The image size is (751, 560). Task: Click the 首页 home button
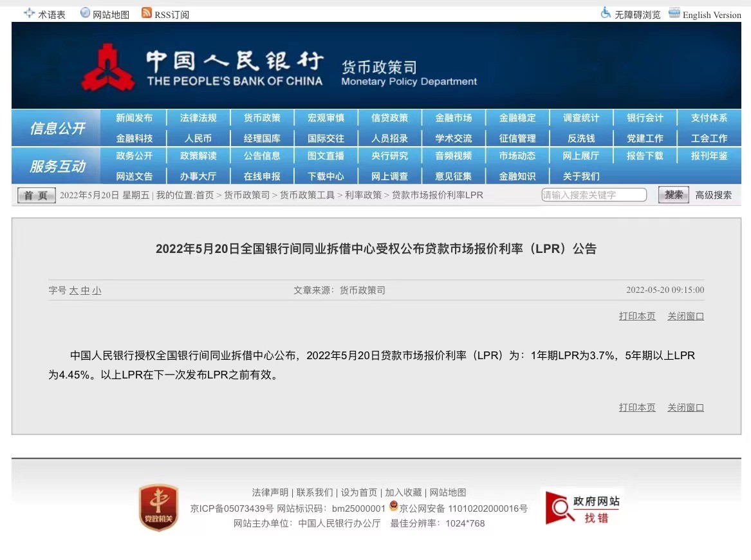37,195
